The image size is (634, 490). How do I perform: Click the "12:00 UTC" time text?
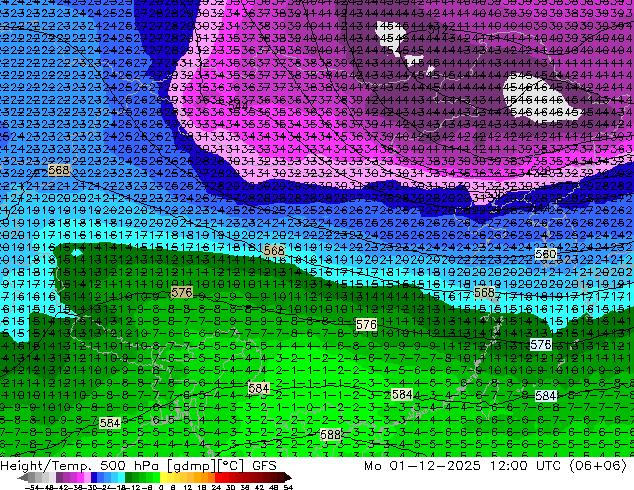526,465
